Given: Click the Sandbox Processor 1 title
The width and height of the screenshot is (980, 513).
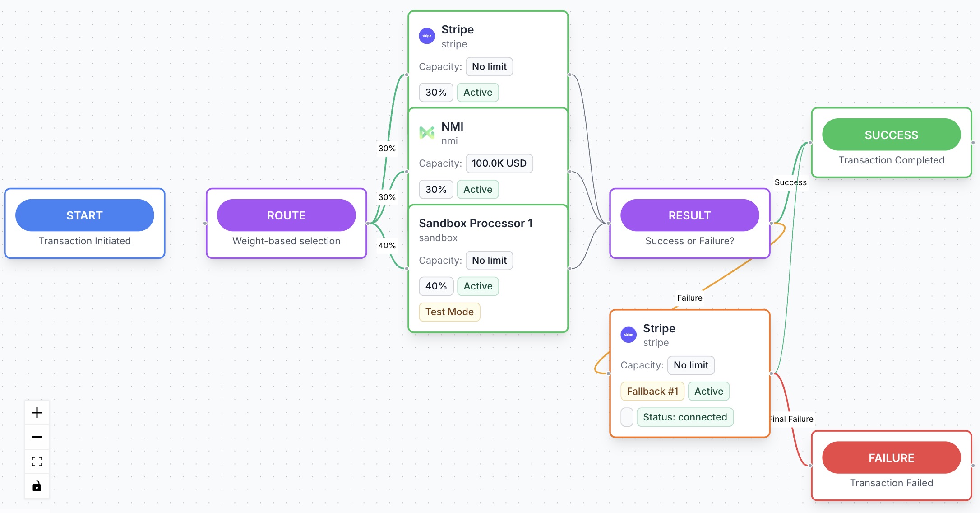Looking at the screenshot, I should [476, 223].
